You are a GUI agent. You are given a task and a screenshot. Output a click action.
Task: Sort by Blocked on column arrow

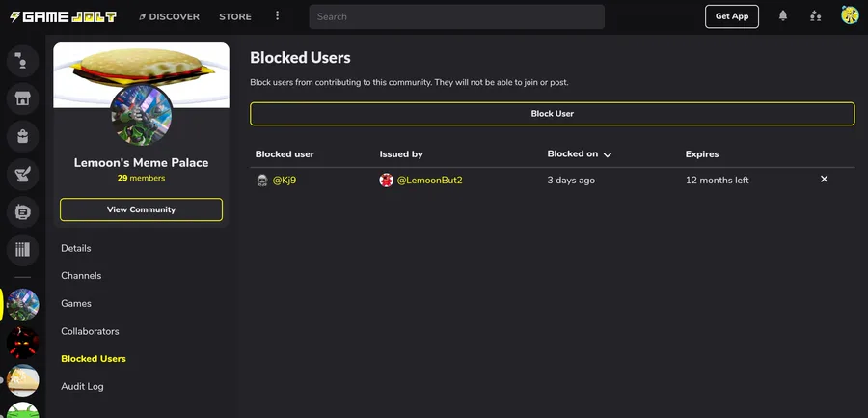[x=608, y=154]
